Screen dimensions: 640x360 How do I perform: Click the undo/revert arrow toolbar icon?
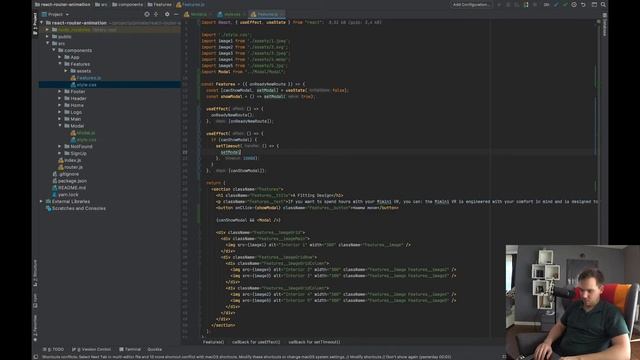coord(583,4)
